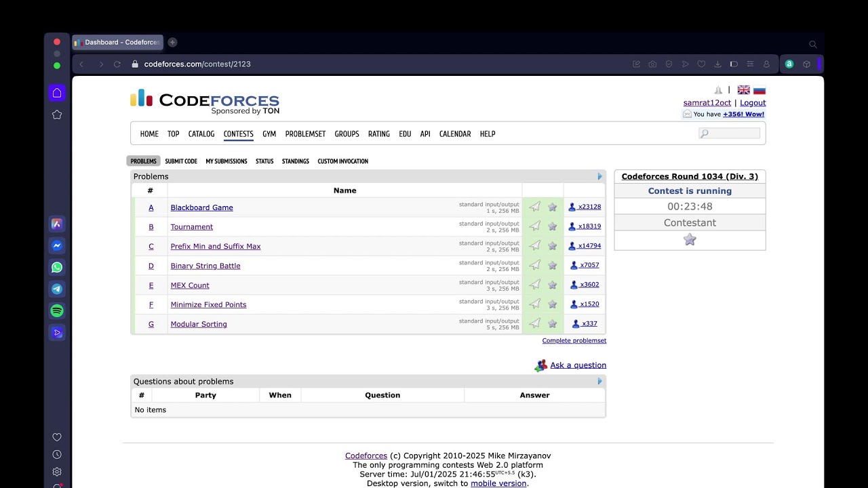Screen dimensions: 868x488
Task: Click the browser address bar URL
Action: [x=197, y=64]
